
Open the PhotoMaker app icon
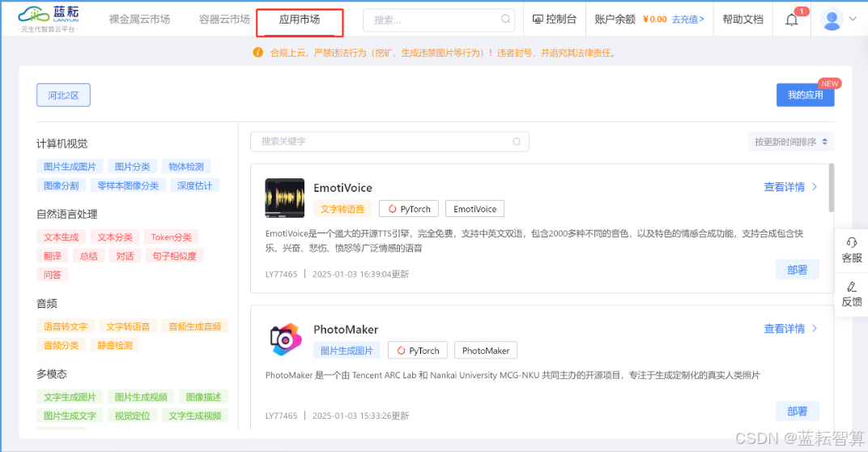tap(285, 339)
